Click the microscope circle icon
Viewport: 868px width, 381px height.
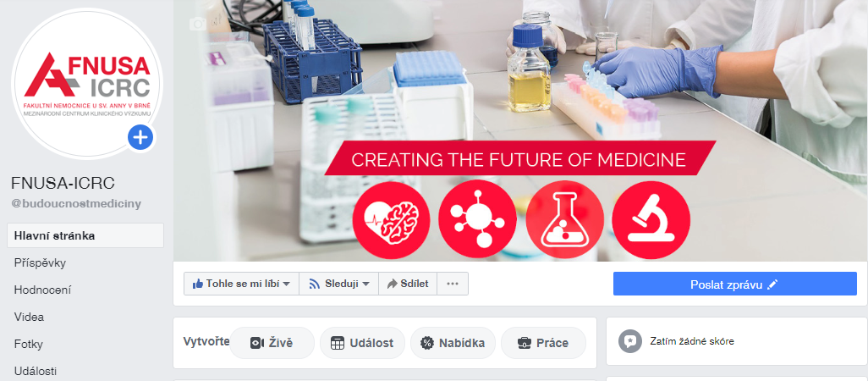[x=651, y=219]
